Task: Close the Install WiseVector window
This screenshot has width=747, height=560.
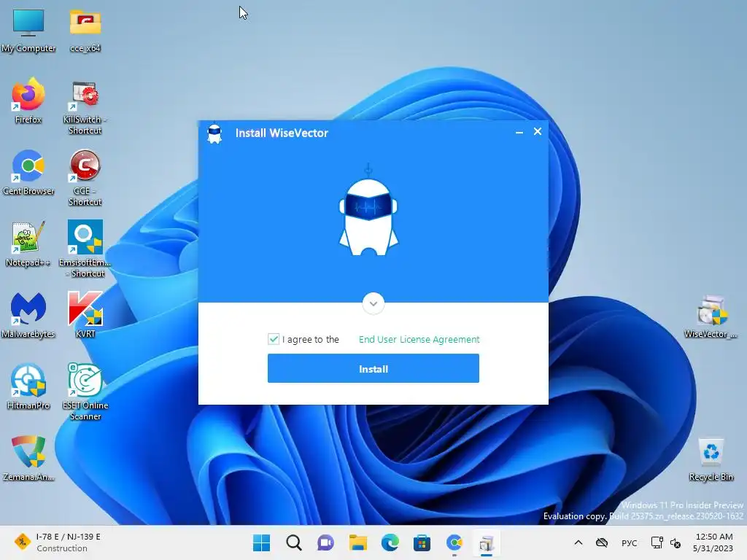Action: pos(538,131)
